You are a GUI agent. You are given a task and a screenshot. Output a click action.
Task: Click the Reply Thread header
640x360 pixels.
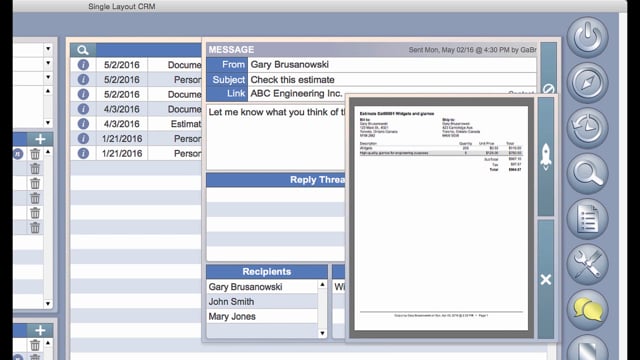[x=276, y=180]
